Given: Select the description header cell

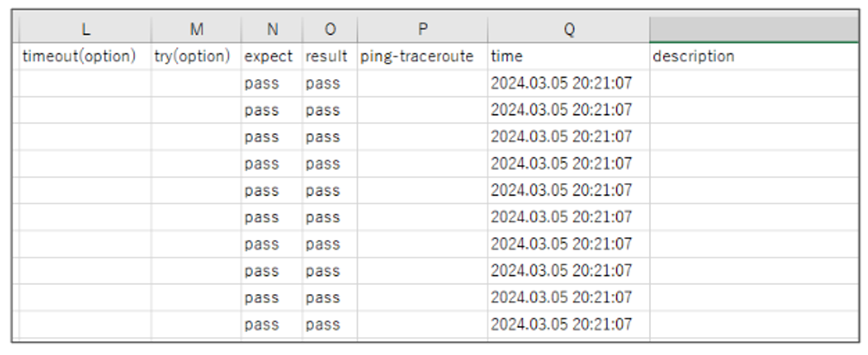Looking at the screenshot, I should tap(754, 56).
